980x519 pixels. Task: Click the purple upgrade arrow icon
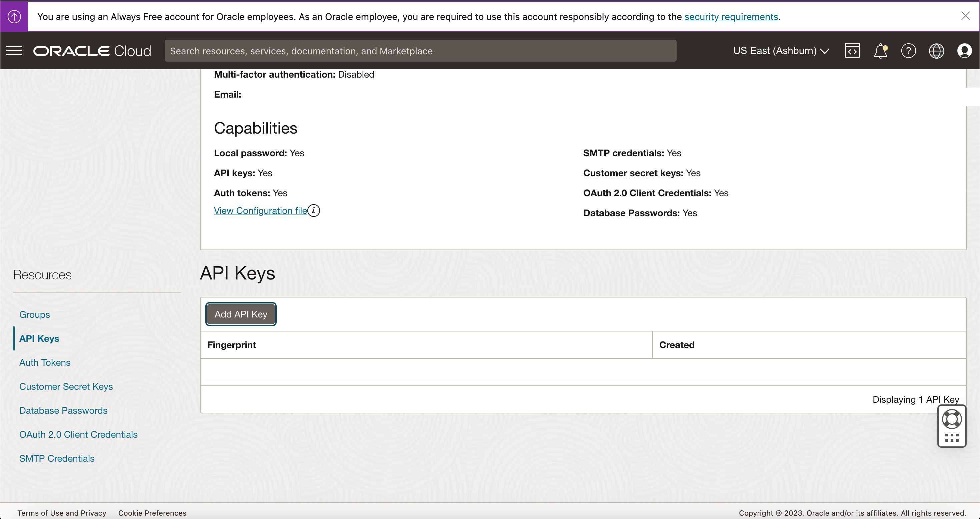pyautogui.click(x=14, y=16)
